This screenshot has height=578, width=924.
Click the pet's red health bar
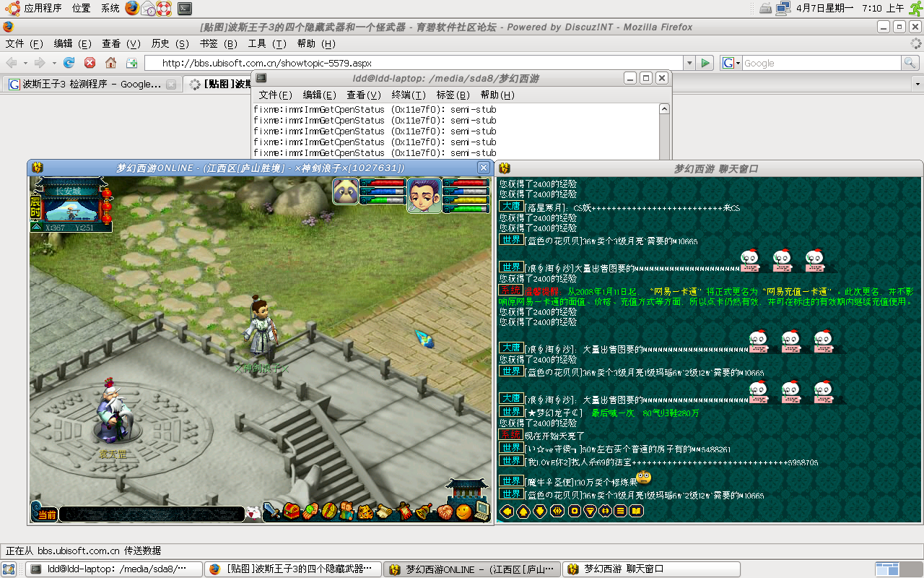[x=383, y=183]
